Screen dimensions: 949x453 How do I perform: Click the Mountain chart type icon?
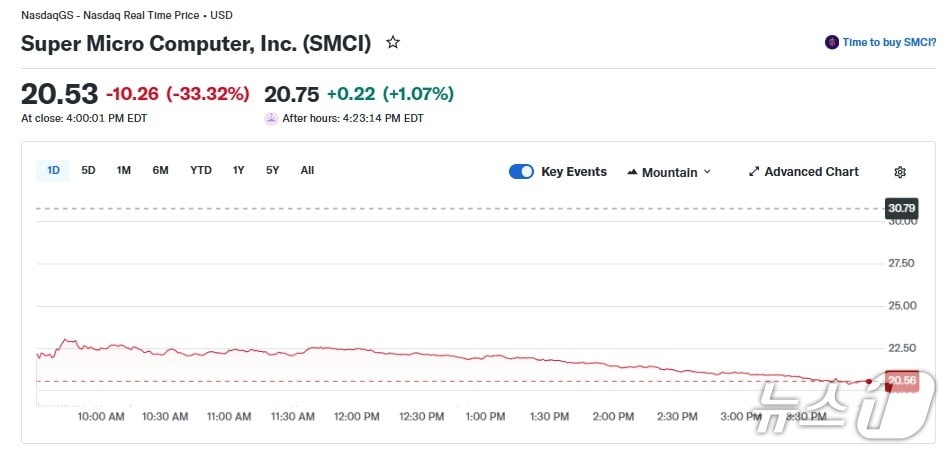632,172
